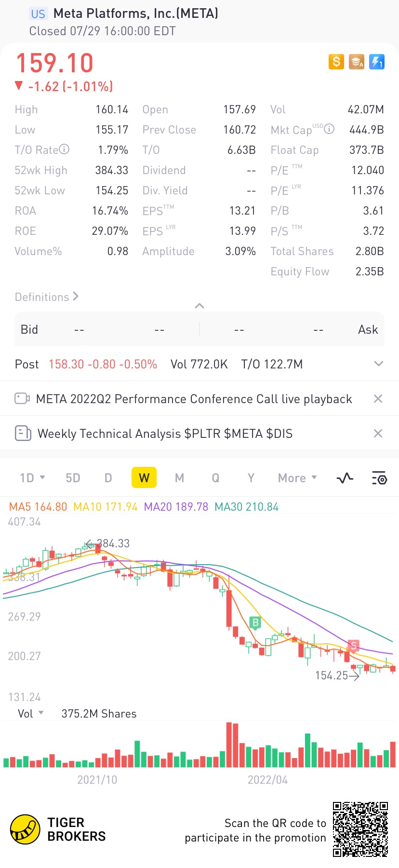Collapse the stock details panel chevron
The width and height of the screenshot is (399, 868).
[199, 306]
